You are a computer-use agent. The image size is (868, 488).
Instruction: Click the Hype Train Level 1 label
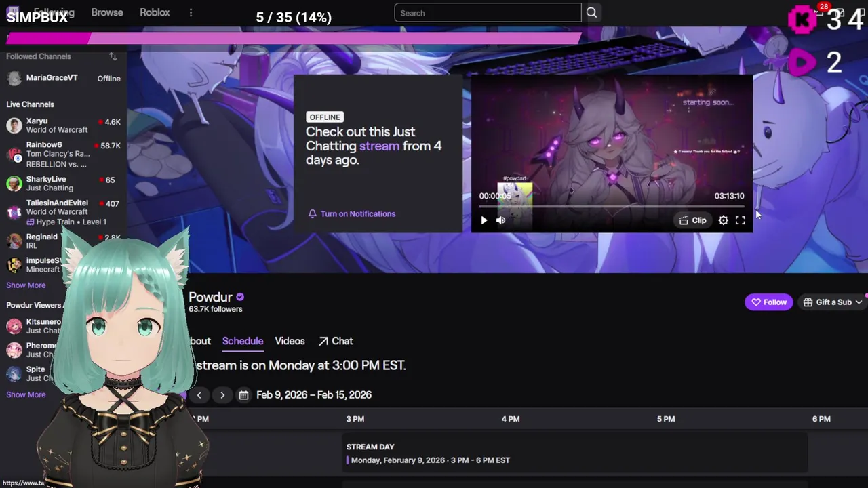66,222
